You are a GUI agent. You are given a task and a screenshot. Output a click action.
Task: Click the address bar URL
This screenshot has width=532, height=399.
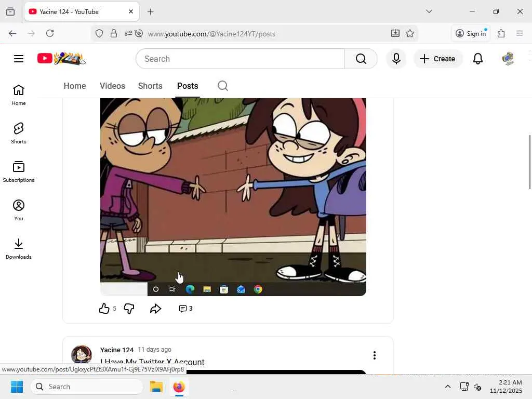211,34
